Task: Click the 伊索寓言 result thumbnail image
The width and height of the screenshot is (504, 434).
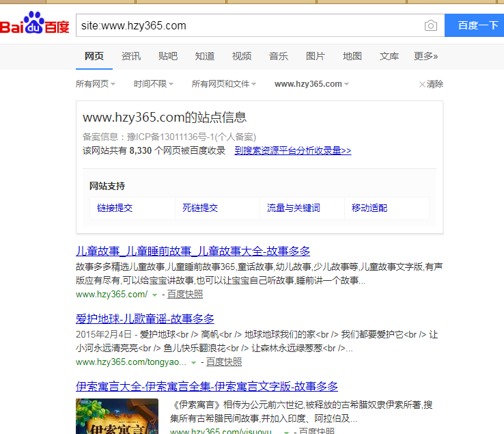Action: (x=117, y=416)
